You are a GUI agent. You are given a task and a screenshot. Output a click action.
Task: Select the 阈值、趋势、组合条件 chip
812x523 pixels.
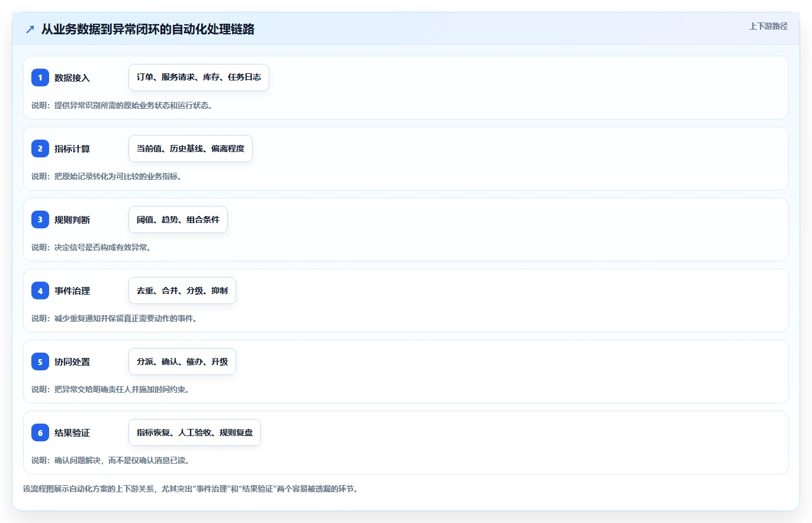click(x=178, y=219)
